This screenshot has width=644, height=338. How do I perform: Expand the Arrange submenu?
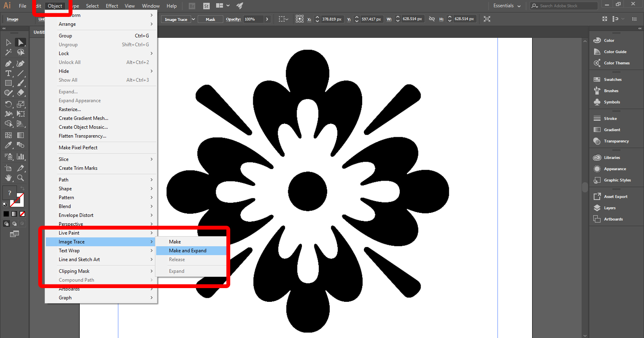coord(101,24)
